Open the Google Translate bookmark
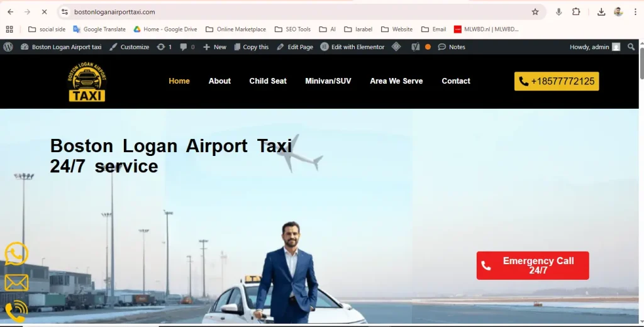This screenshot has height=327, width=644. 99,29
